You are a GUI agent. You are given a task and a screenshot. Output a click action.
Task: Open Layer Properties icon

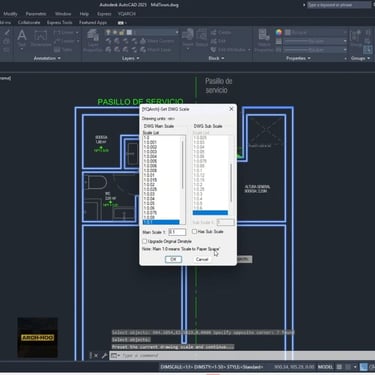(x=93, y=40)
